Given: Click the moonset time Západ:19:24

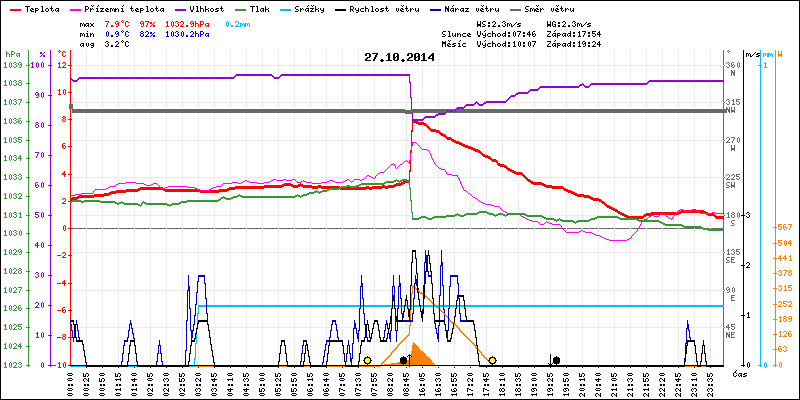Looking at the screenshot, I should pos(573,44).
